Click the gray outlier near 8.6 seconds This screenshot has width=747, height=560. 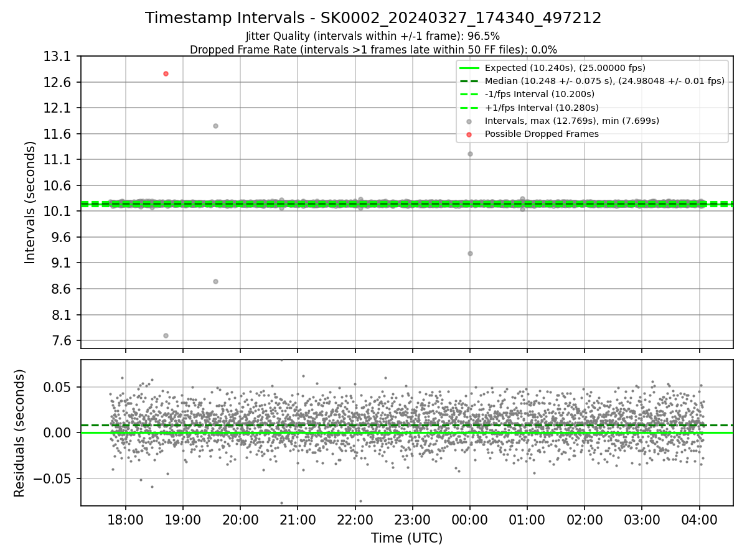215,281
